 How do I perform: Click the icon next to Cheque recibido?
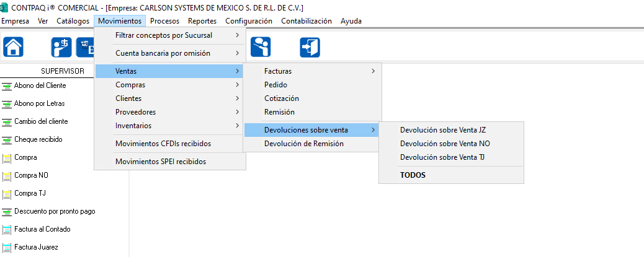[x=7, y=140]
